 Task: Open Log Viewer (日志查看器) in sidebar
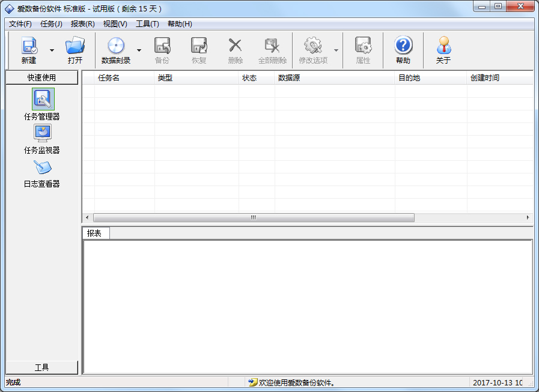click(42, 167)
